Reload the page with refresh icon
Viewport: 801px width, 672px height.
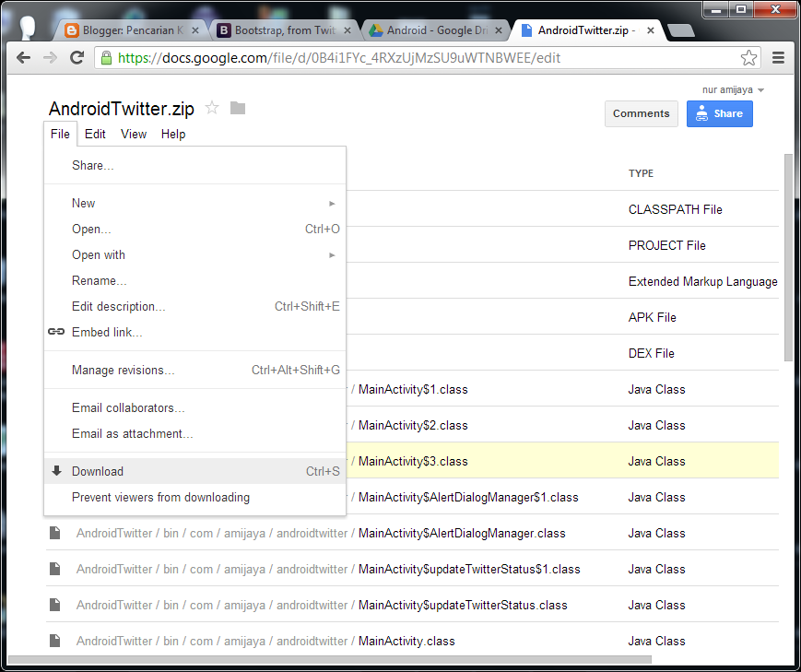pyautogui.click(x=77, y=58)
